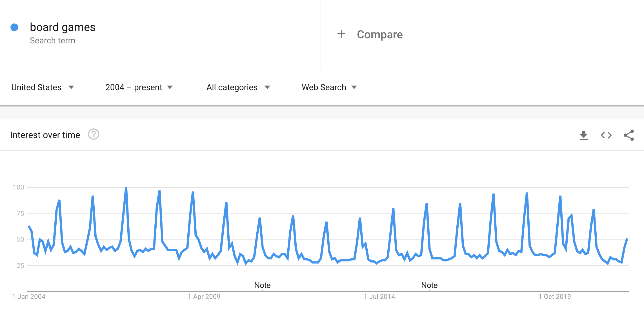Click the Compare button

[x=370, y=34]
